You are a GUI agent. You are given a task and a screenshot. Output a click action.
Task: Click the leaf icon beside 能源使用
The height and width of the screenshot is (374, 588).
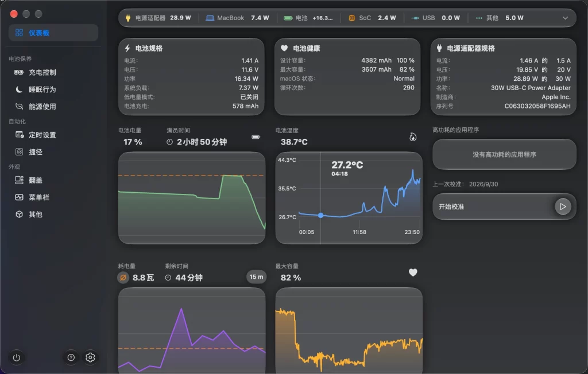19,107
